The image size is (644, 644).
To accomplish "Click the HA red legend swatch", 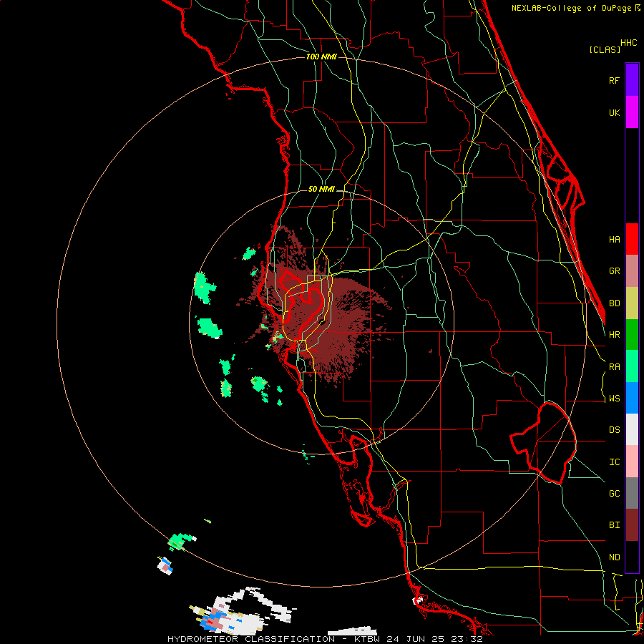I will (632, 239).
